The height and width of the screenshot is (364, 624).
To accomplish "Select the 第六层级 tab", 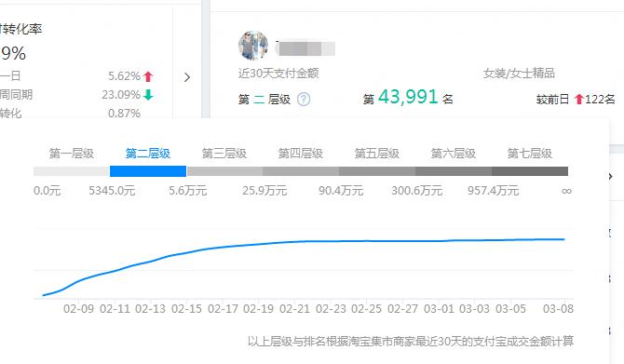I will [x=454, y=154].
